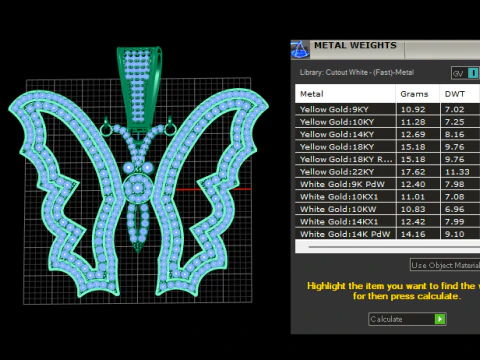Viewport: 480px width, 360px height.
Task: Click the 12.40 grams value
Action: coord(413,184)
